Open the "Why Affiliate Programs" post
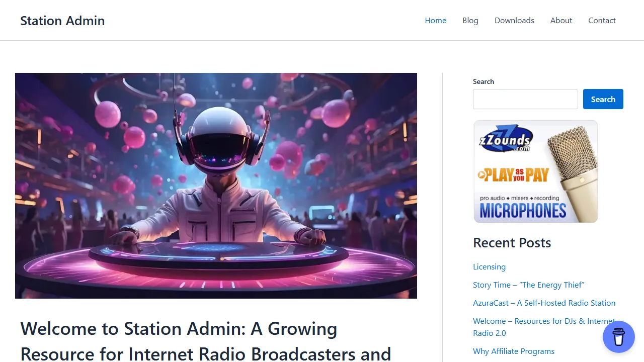 514,351
